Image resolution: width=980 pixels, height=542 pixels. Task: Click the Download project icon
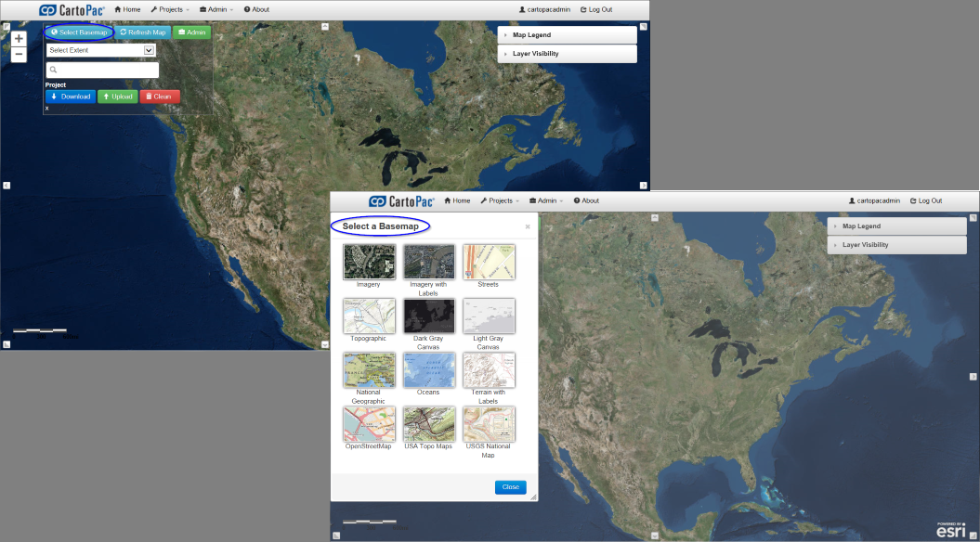[53, 96]
